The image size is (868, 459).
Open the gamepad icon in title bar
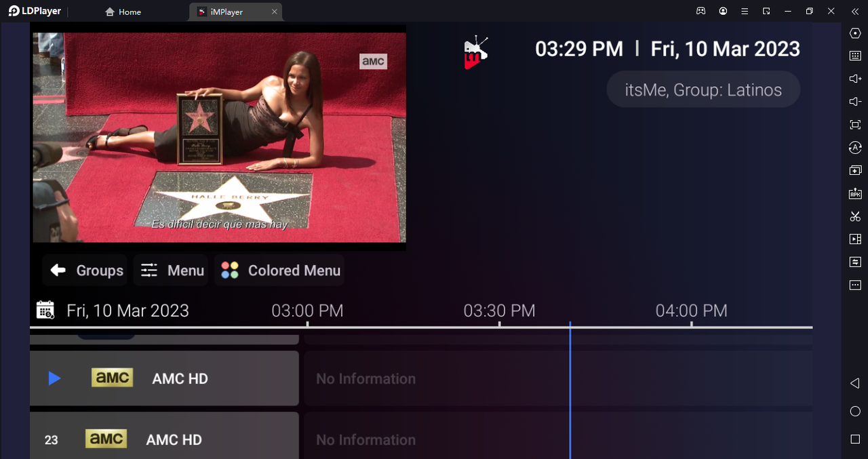click(x=701, y=11)
